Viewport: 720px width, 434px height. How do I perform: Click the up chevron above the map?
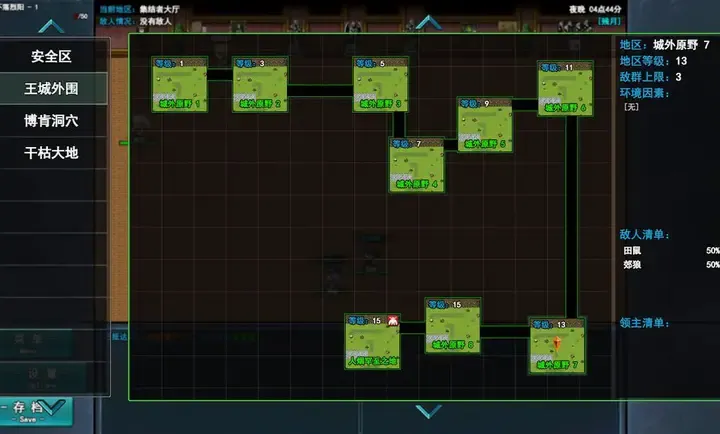click(x=428, y=22)
